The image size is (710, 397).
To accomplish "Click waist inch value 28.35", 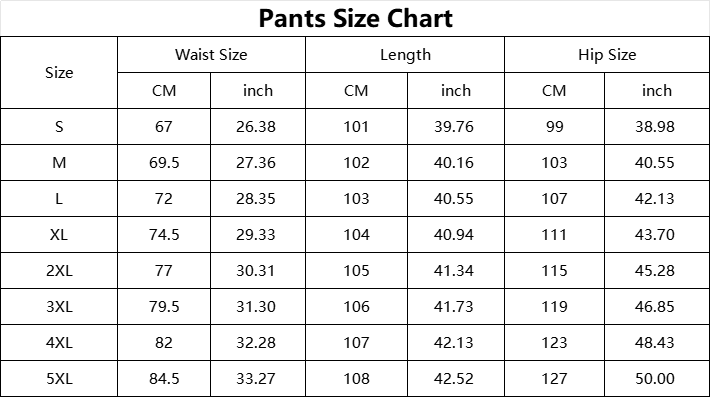I will (256, 198).
